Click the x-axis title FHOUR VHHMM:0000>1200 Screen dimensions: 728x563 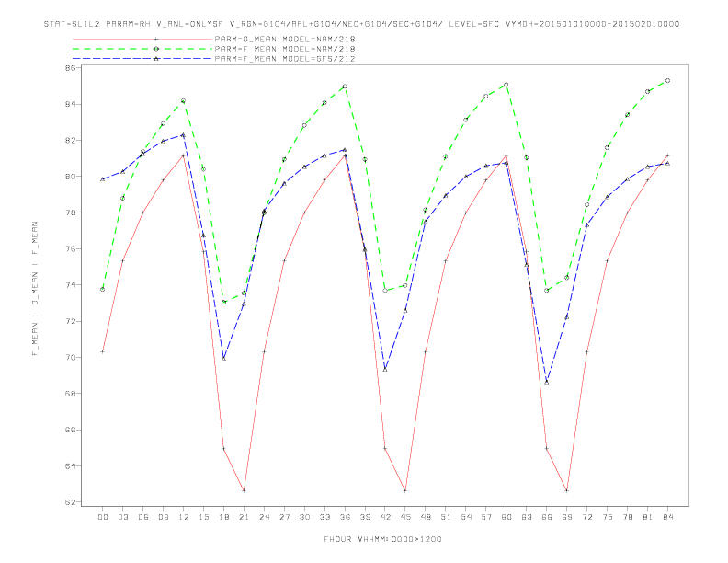coord(382,539)
